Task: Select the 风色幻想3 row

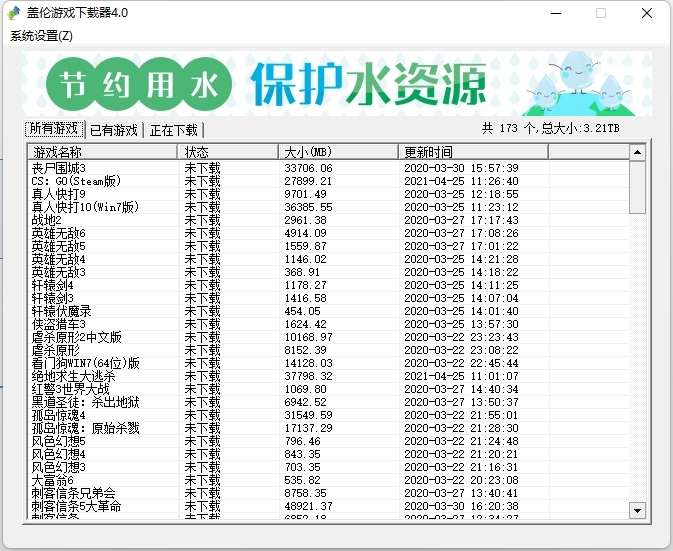Action: point(328,467)
